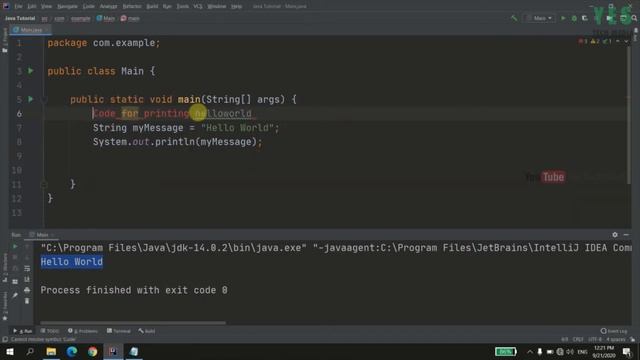Click the com breadcrumb

59,18
